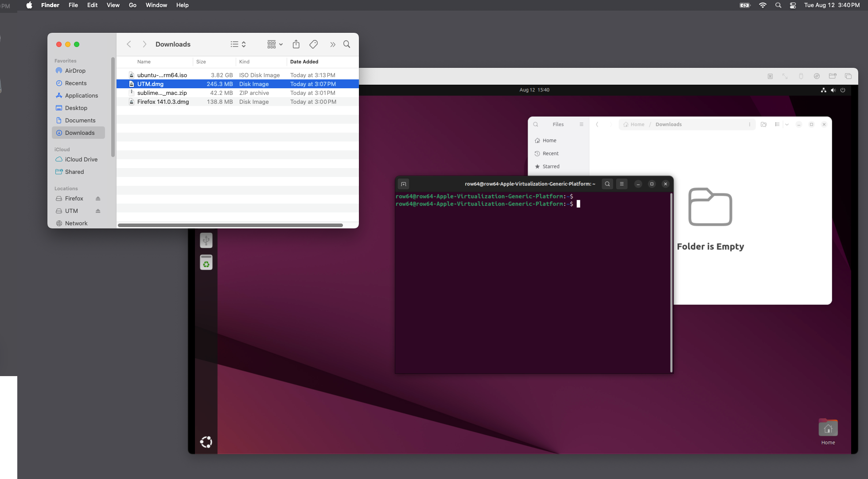Click UTM windows icon in toolbar
Screen dimensions: 868x479
pos(848,76)
